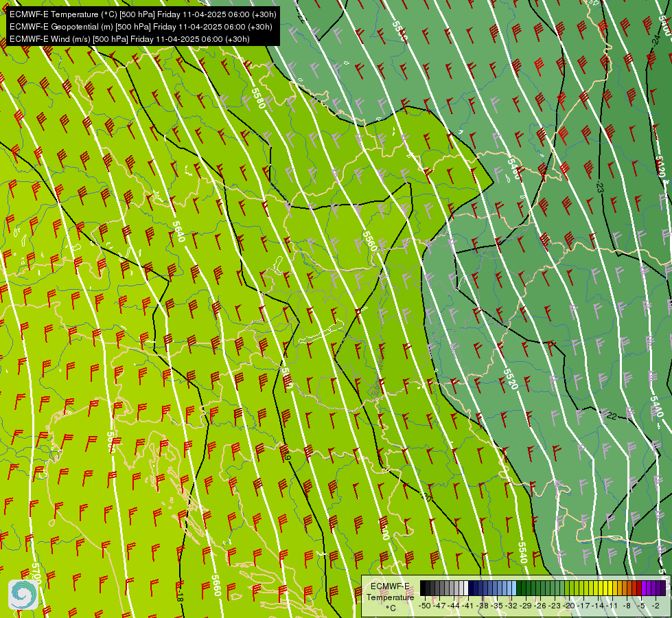
Task: Click the -29 legend tick label
Action: (x=525, y=606)
